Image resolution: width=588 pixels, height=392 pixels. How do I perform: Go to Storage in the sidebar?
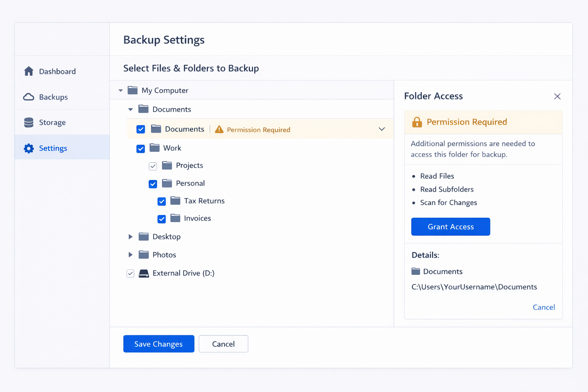pyautogui.click(x=52, y=122)
